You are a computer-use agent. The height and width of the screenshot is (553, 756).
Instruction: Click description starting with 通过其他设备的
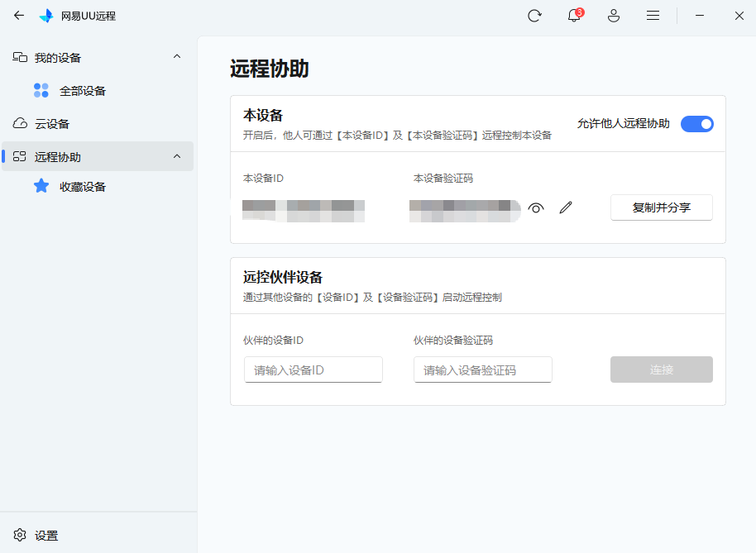click(372, 298)
